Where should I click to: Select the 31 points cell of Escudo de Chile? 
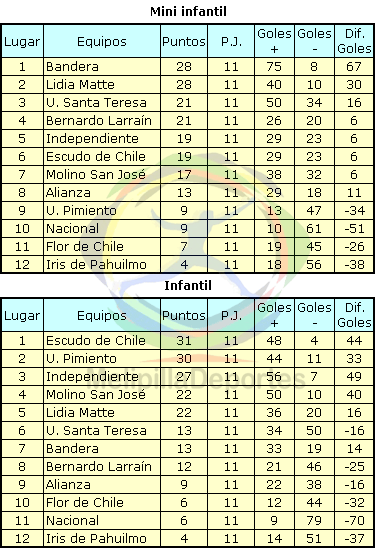[184, 340]
